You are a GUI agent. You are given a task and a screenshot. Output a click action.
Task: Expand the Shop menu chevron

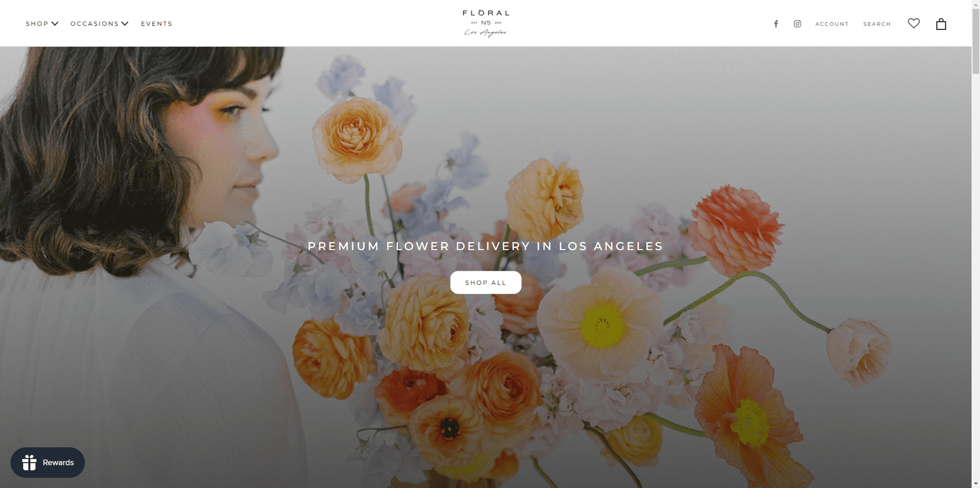coord(55,24)
